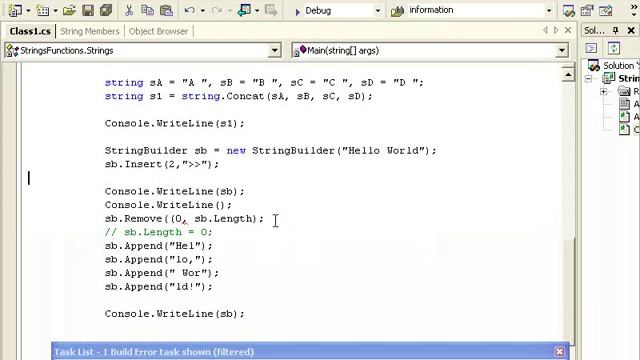Open the 'information' find combo dropdown

tap(549, 11)
